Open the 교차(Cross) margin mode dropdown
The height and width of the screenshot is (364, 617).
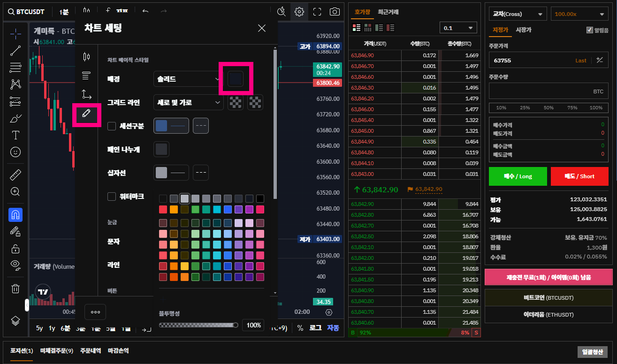[518, 14]
